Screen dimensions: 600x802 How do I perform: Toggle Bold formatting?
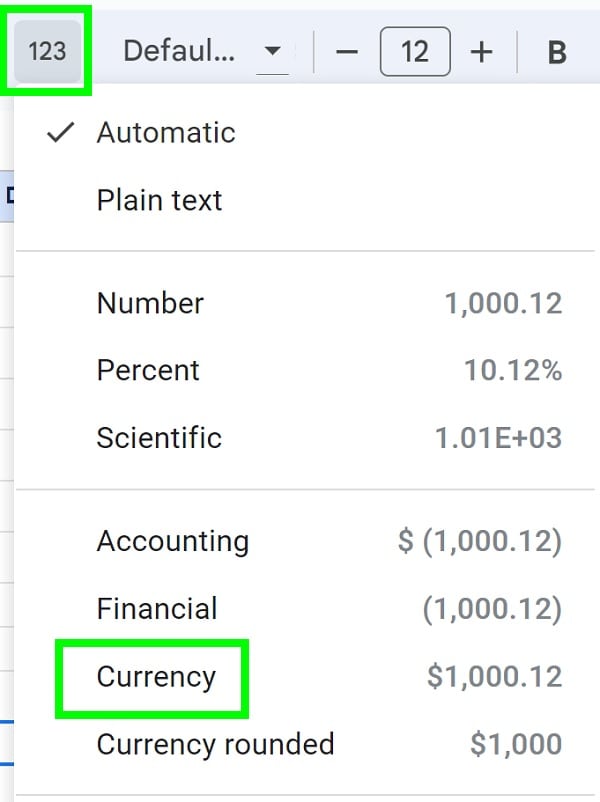tap(556, 50)
